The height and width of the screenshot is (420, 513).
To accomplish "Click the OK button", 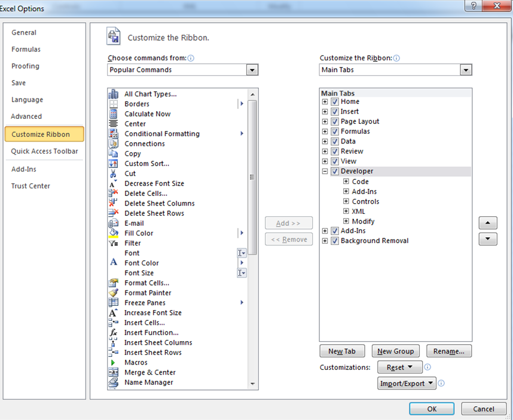I will 432,409.
